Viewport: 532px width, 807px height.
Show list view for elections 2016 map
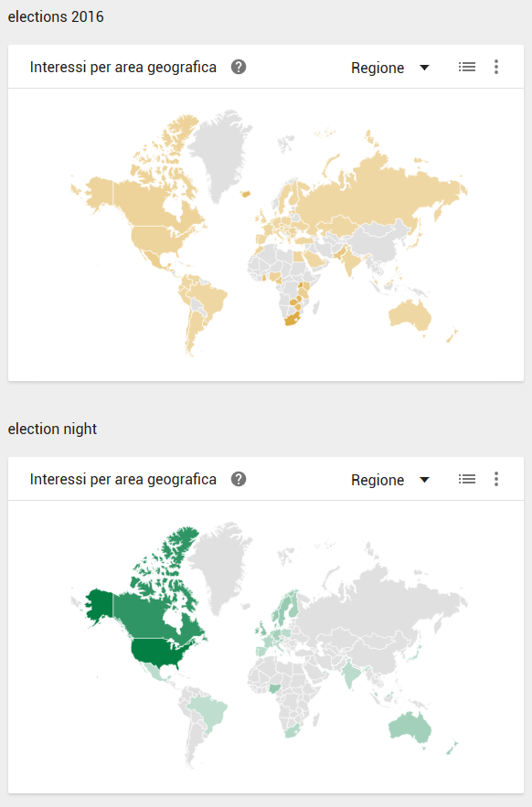pos(466,67)
